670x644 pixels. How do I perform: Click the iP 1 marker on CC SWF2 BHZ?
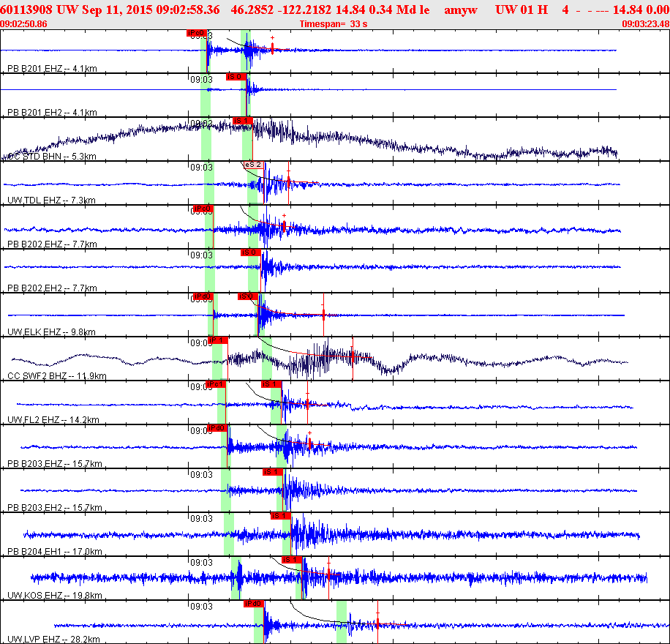(x=217, y=340)
